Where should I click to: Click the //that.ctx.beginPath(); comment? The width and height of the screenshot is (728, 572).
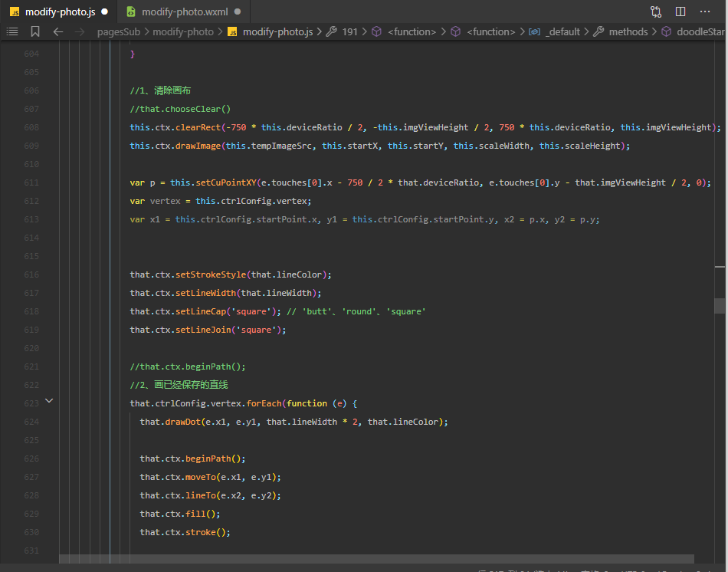(x=188, y=367)
